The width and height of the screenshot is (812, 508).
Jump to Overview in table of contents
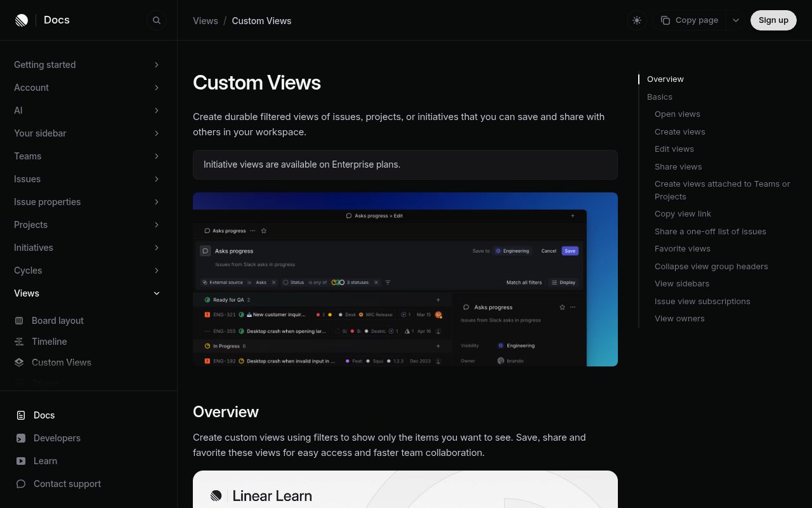coord(665,79)
